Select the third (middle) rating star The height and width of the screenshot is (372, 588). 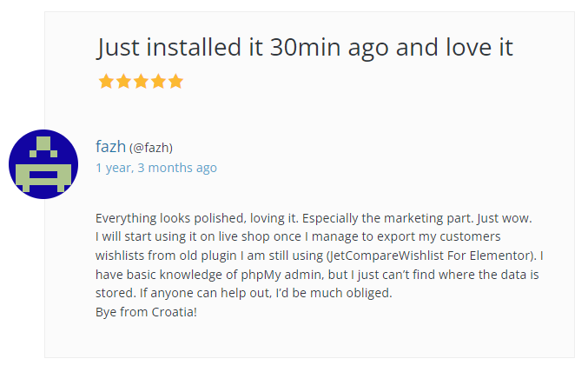pyautogui.click(x=141, y=82)
